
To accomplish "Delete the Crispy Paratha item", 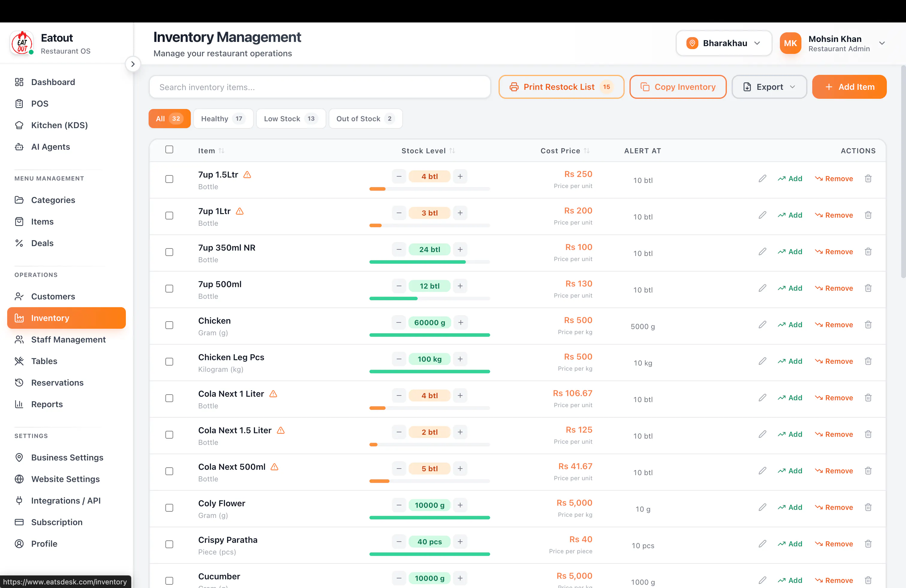I will tap(868, 543).
